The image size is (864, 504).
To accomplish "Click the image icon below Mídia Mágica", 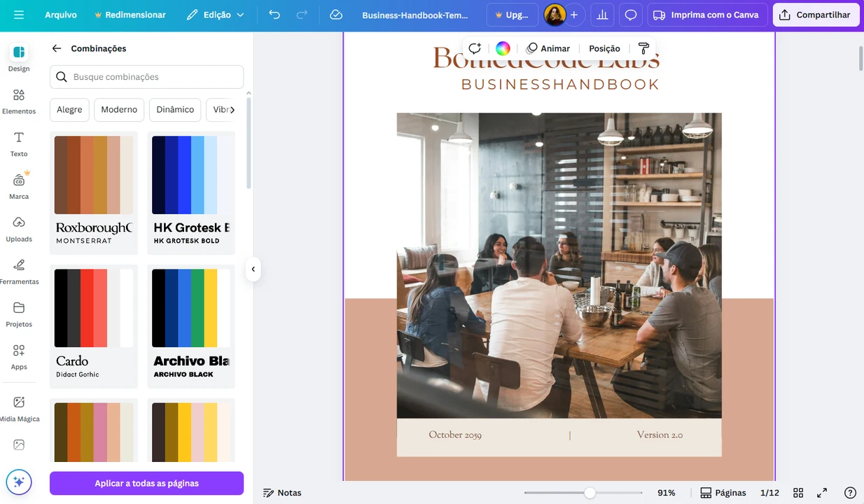I will click(x=19, y=444).
